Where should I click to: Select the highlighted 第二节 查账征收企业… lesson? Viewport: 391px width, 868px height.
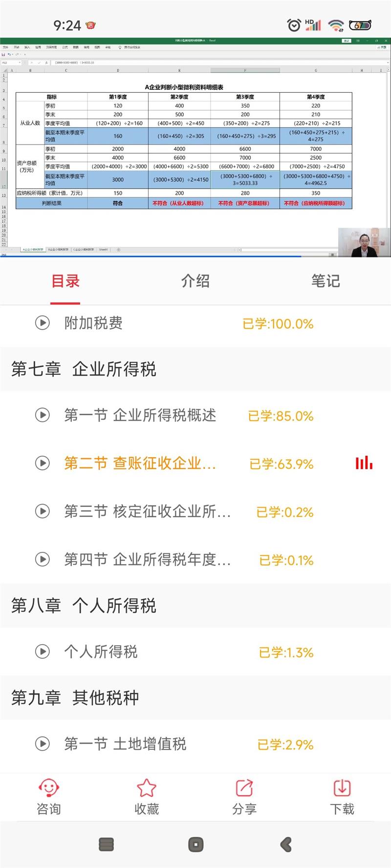(x=140, y=463)
